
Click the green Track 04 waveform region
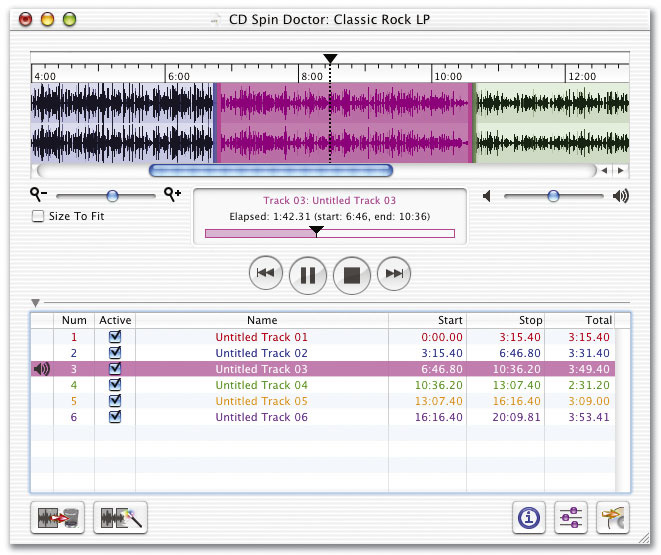pyautogui.click(x=552, y=123)
